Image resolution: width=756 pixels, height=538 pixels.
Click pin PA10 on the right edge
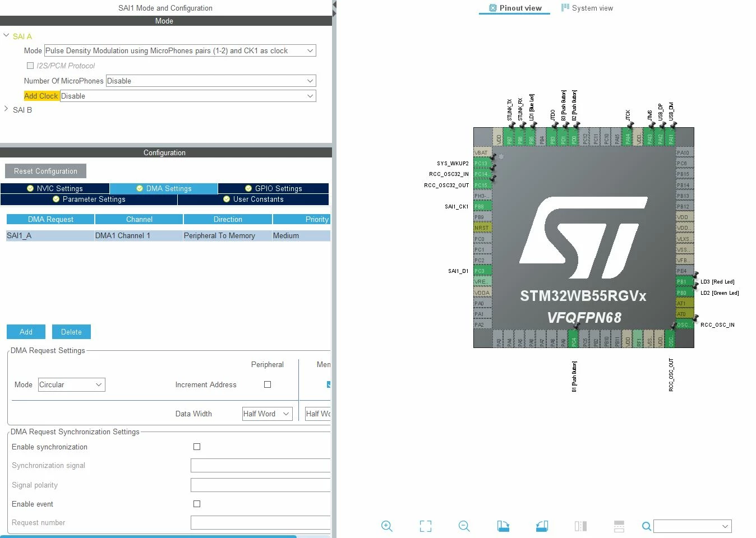pos(685,152)
